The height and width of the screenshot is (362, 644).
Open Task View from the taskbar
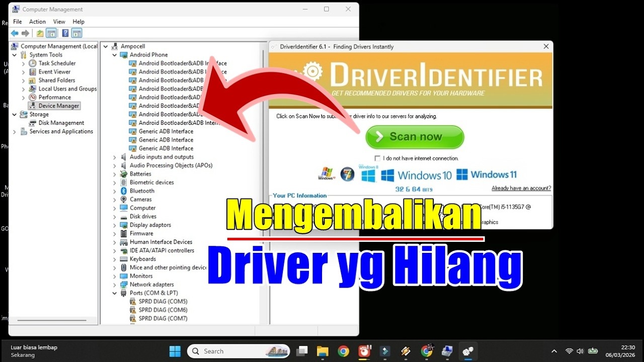coord(302,351)
